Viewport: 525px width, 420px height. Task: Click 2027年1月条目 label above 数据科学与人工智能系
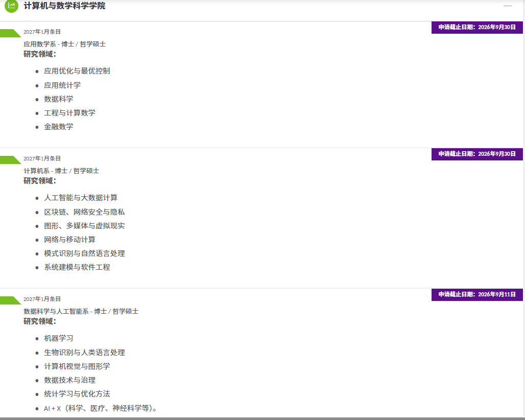[42, 299]
